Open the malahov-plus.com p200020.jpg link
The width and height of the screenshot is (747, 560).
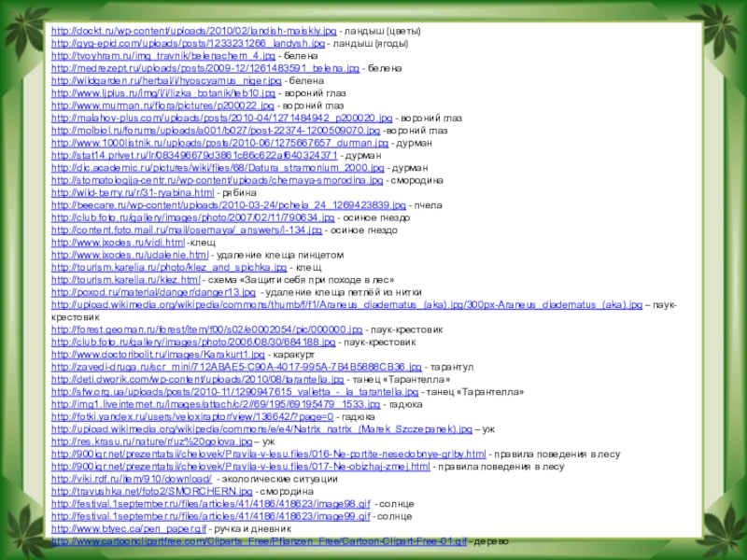[221, 118]
